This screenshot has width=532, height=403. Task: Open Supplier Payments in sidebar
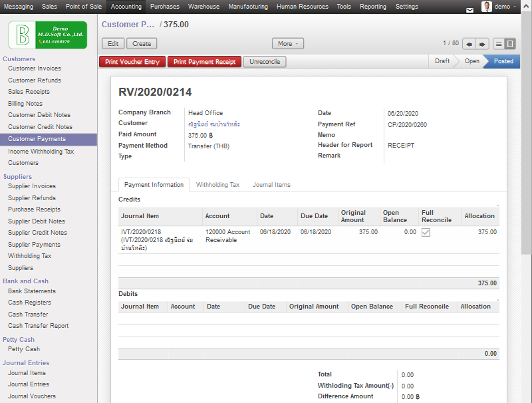tap(34, 245)
